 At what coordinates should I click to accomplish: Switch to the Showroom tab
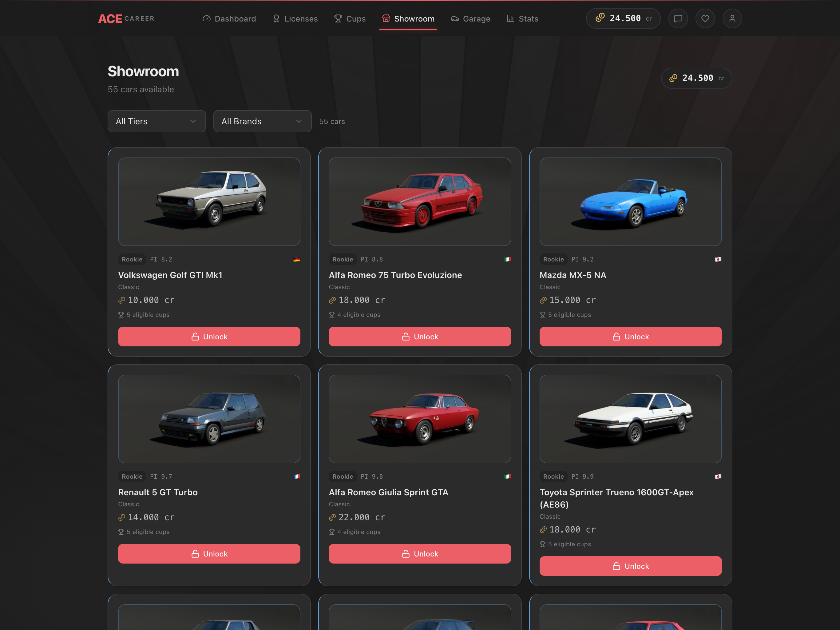(408, 18)
